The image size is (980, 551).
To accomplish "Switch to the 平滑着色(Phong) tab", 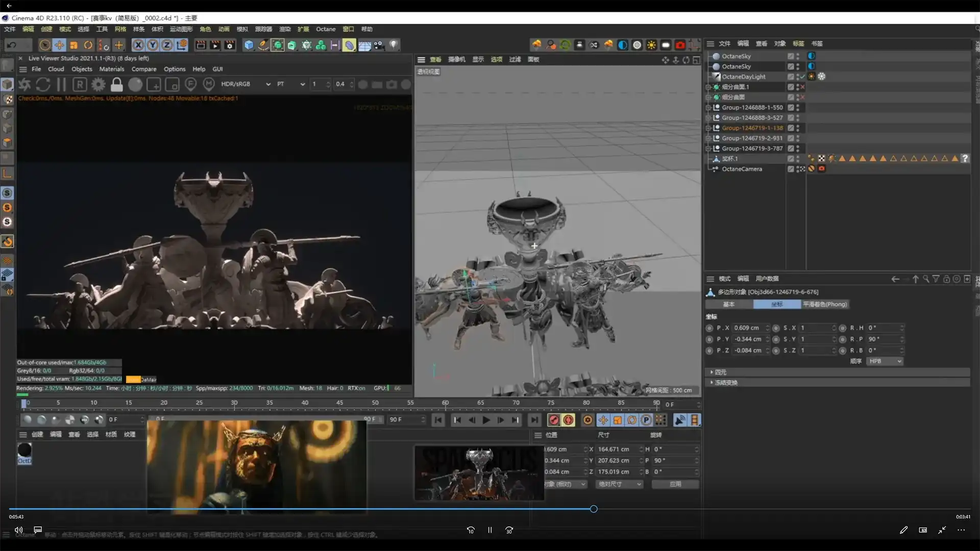I will click(825, 305).
